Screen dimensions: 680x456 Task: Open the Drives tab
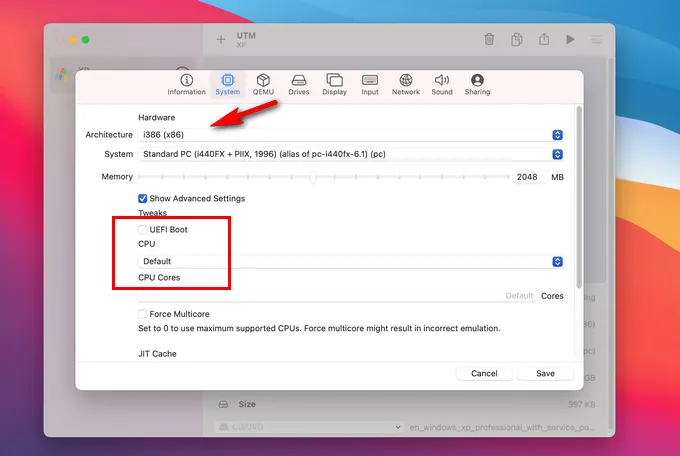[x=299, y=85]
